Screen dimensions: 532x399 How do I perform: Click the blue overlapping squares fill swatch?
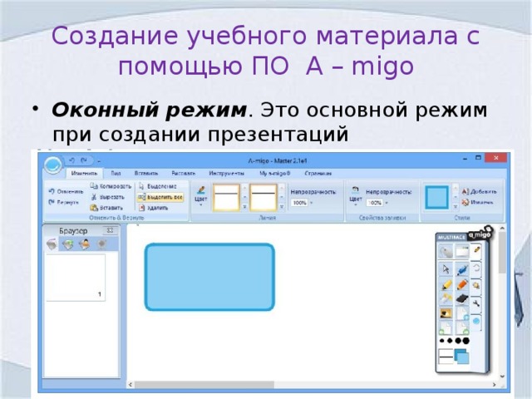point(462,357)
